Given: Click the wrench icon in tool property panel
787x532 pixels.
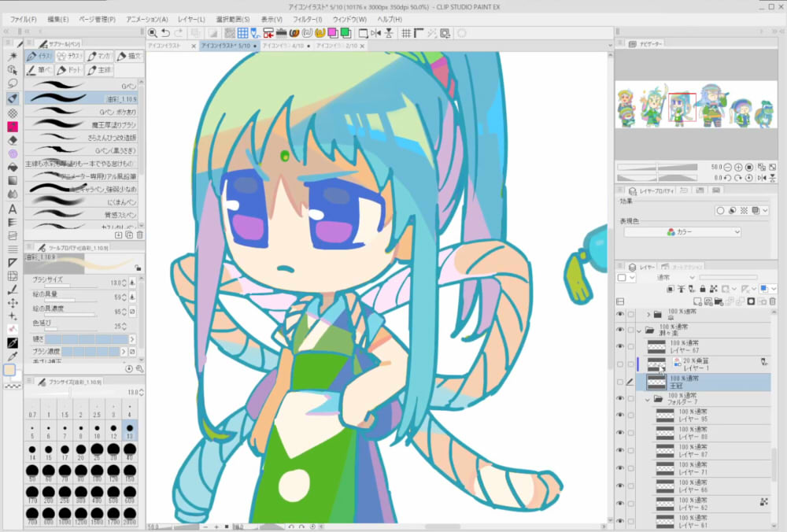Looking at the screenshot, I should click(x=139, y=369).
